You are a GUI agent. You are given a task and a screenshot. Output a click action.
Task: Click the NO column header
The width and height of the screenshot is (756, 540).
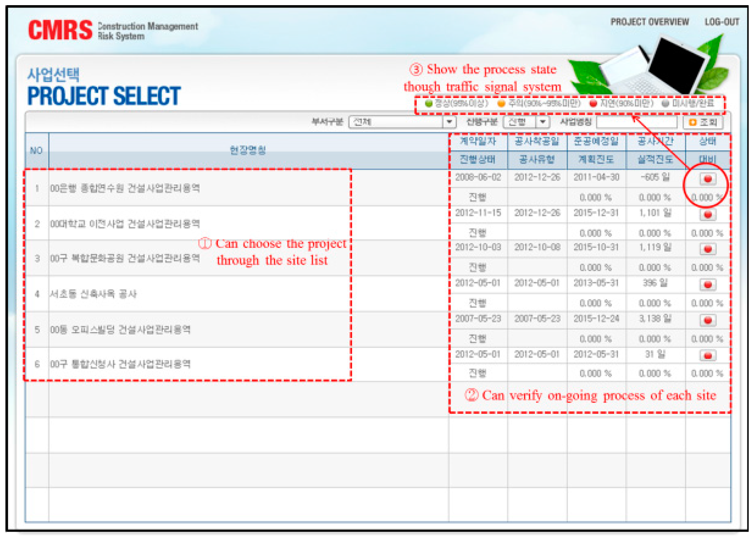click(x=37, y=151)
